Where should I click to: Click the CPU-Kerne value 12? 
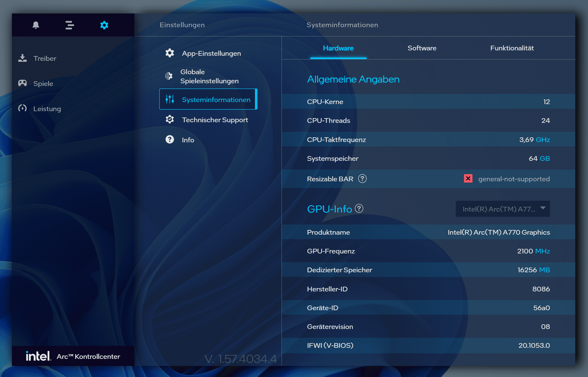(x=546, y=102)
